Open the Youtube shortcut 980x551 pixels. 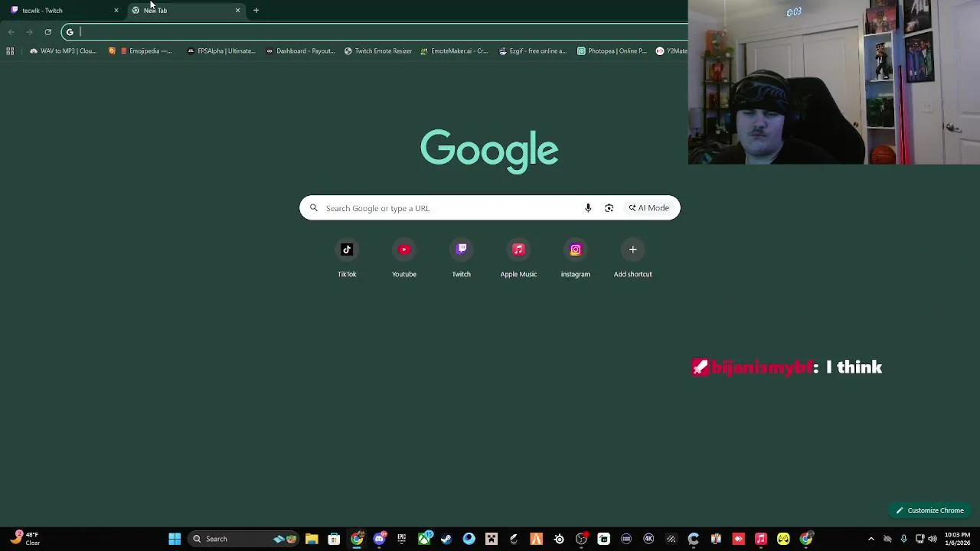[404, 259]
